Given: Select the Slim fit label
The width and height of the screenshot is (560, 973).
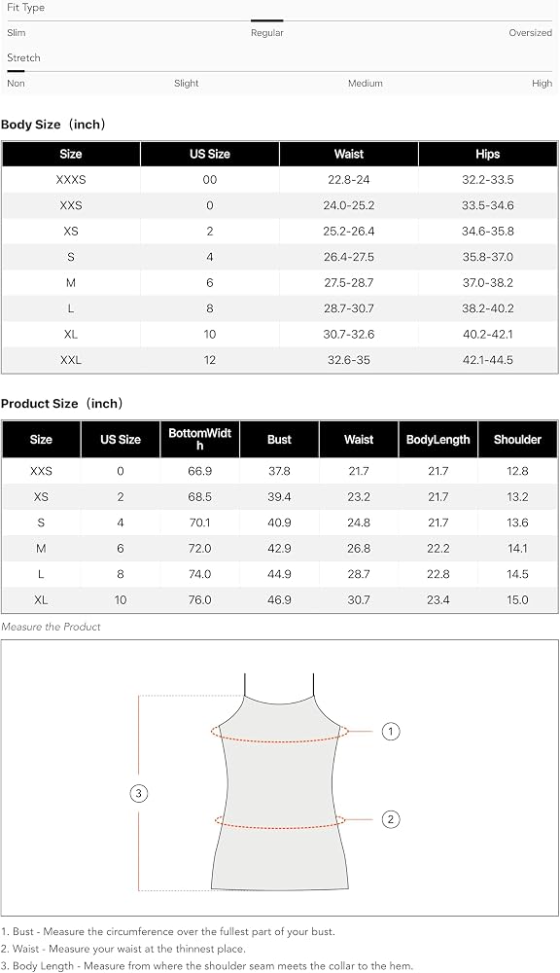Looking at the screenshot, I should tap(17, 33).
